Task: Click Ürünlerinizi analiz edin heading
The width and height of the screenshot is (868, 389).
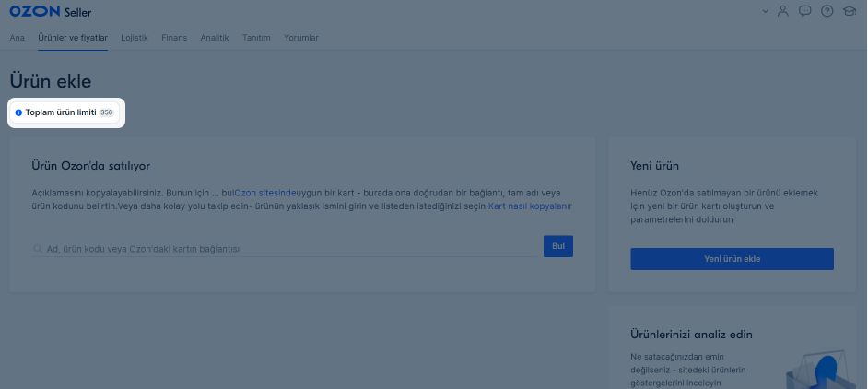Action: pos(691,335)
